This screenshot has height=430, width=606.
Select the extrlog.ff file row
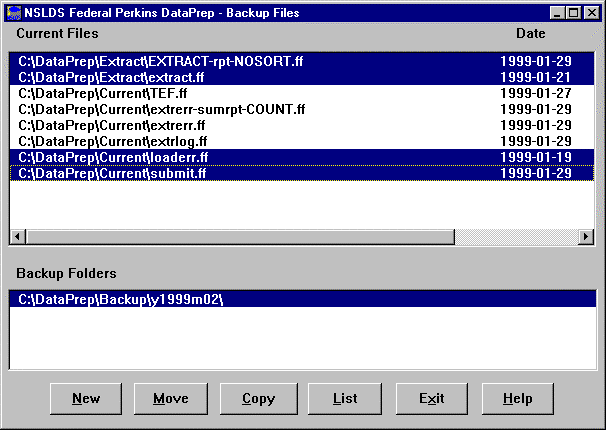(x=302, y=141)
